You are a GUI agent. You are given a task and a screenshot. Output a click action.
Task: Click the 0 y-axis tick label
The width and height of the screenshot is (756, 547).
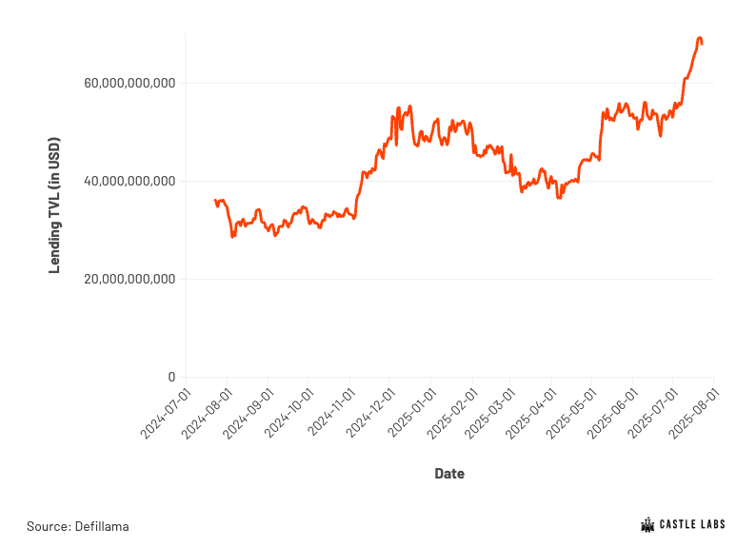(x=171, y=377)
